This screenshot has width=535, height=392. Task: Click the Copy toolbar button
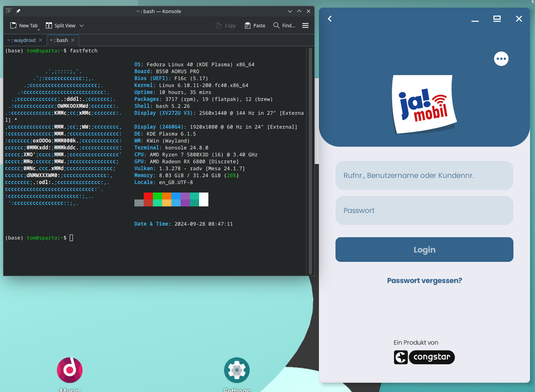click(226, 26)
